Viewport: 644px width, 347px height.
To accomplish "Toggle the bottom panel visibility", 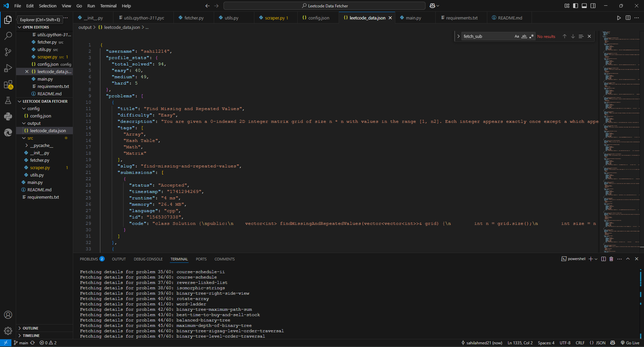I will tap(584, 6).
